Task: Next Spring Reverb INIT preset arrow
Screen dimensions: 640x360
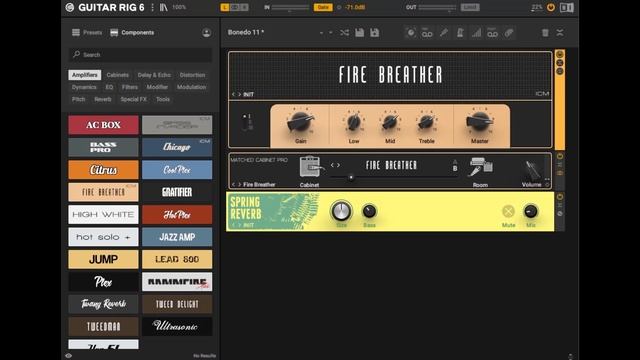Action: [240, 225]
